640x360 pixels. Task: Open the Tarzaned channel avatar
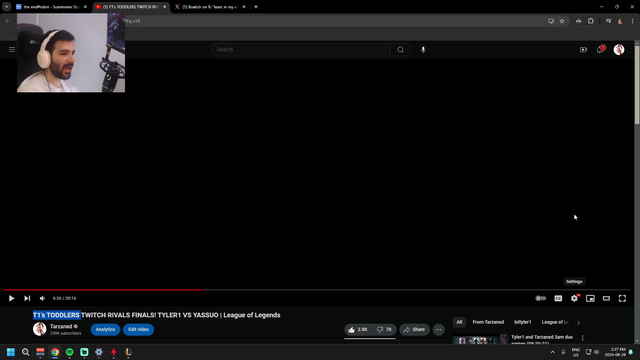pyautogui.click(x=40, y=329)
